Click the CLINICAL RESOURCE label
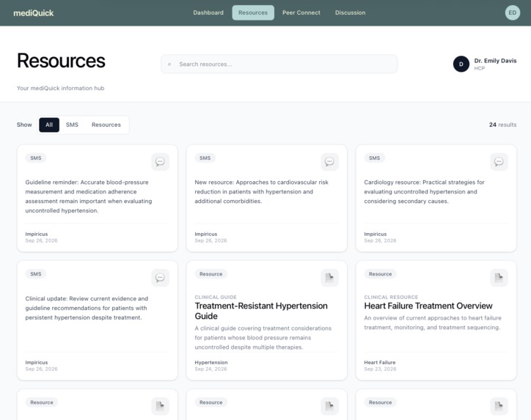531x420 pixels. (x=391, y=297)
